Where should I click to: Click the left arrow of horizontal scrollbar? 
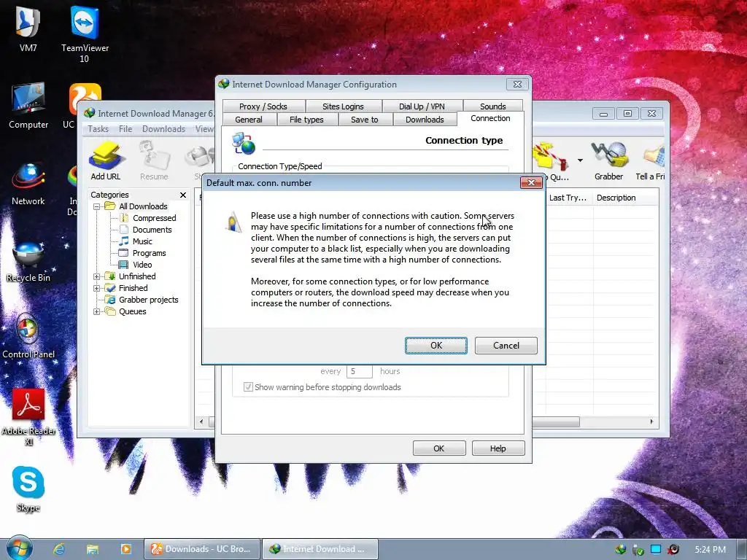[201, 422]
